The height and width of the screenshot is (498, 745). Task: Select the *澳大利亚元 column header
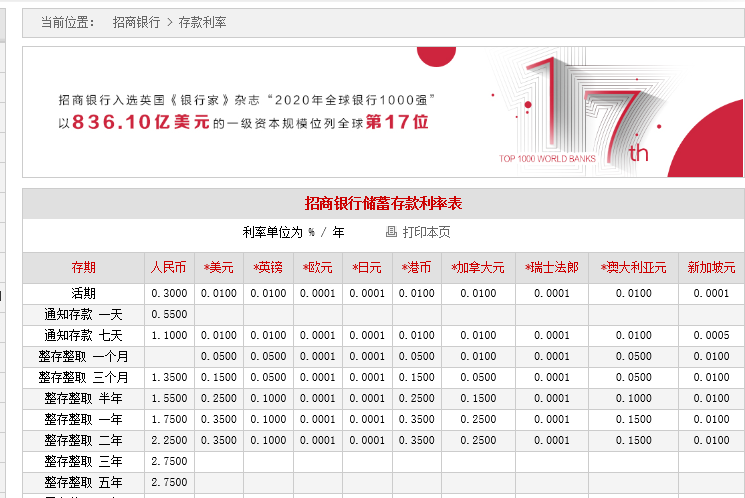(633, 268)
